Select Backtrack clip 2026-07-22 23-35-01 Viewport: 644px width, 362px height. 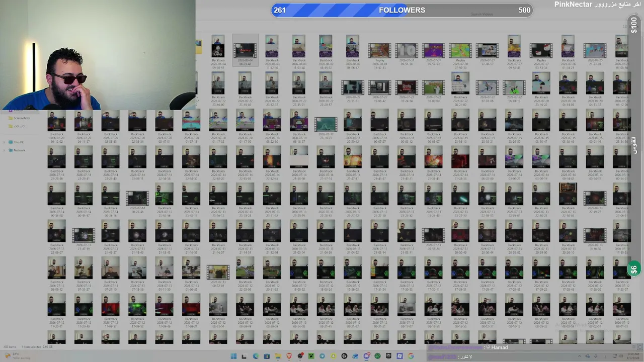coord(299,89)
